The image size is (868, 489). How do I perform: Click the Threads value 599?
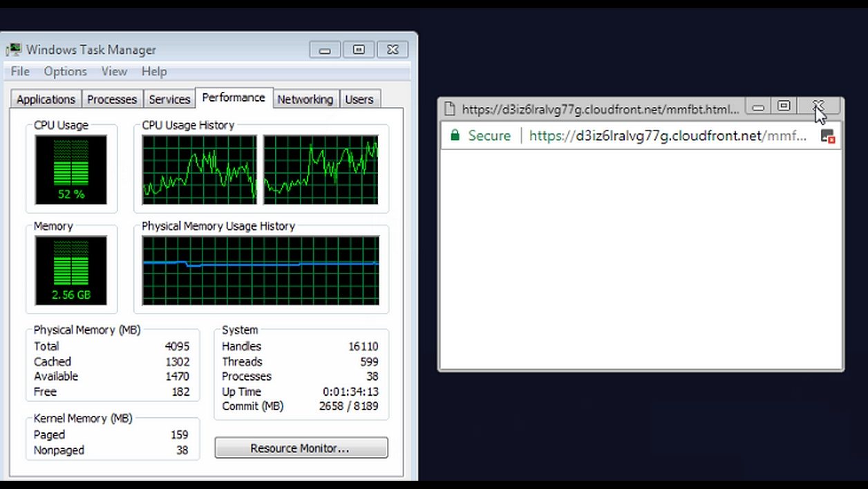(x=369, y=362)
